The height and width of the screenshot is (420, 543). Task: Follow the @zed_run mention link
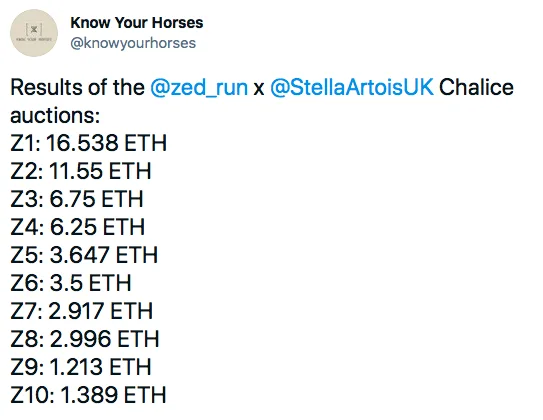pyautogui.click(x=199, y=87)
